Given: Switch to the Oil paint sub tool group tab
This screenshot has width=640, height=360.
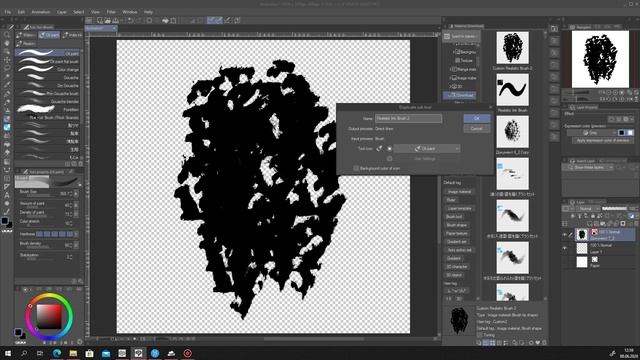Looking at the screenshot, I should [x=49, y=35].
